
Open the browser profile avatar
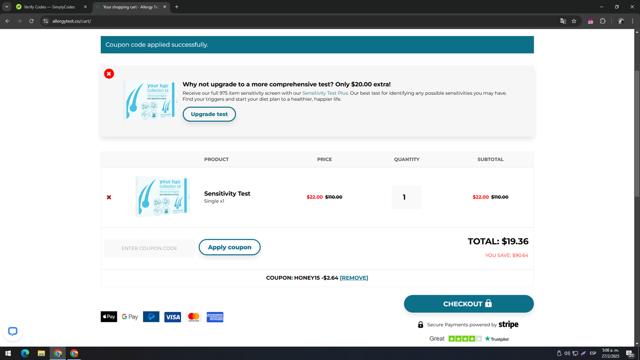[621, 21]
